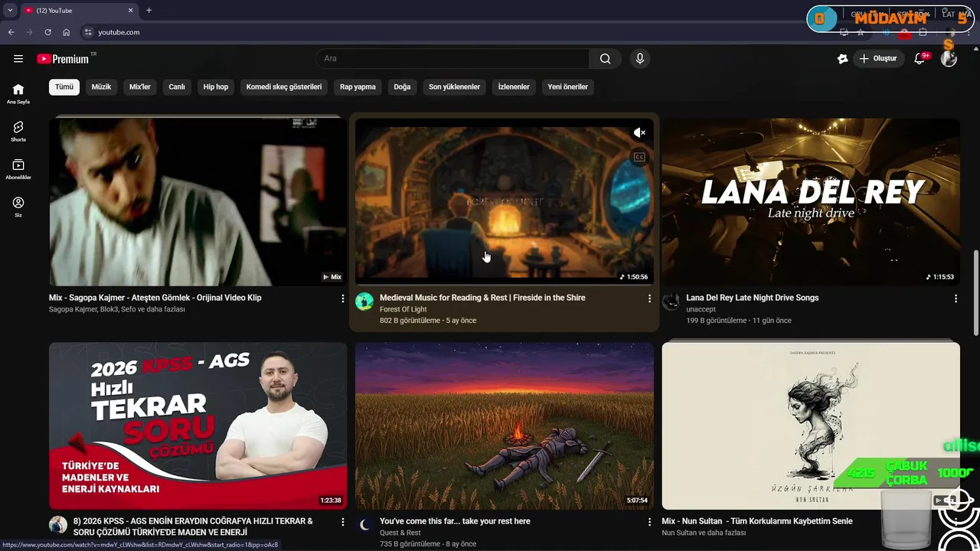Play the Sagopa Kajmer mix thumbnail
The height and width of the screenshot is (551, 980).
tap(198, 202)
